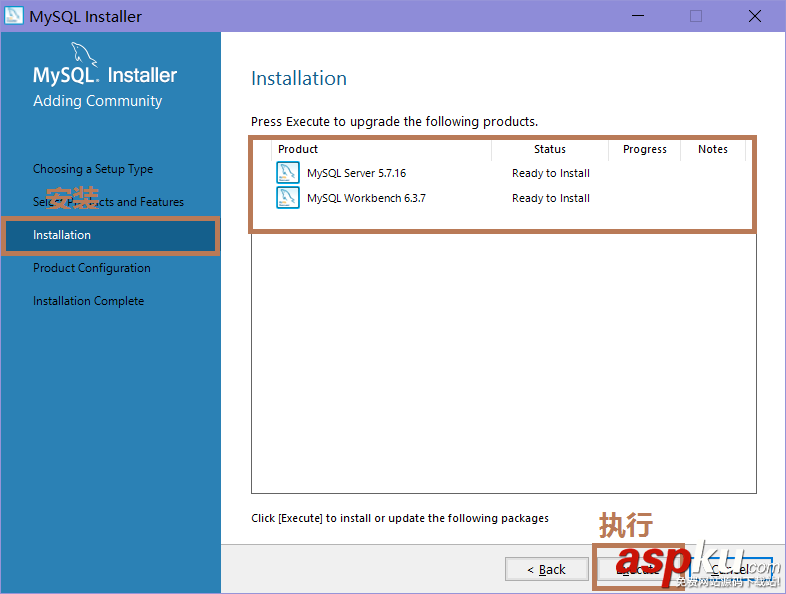
Task: Click the Status column header
Action: 549,149
